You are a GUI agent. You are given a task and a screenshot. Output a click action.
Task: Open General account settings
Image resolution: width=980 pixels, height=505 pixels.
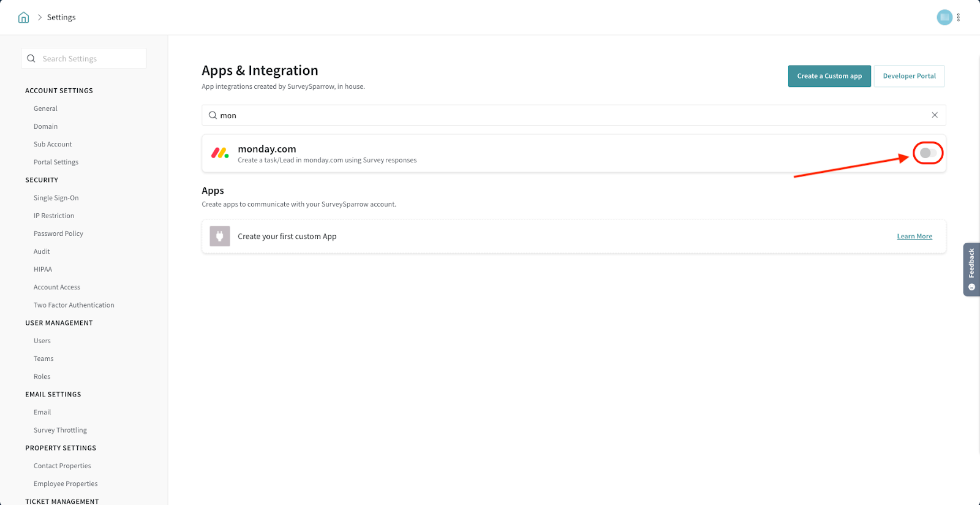(x=45, y=108)
